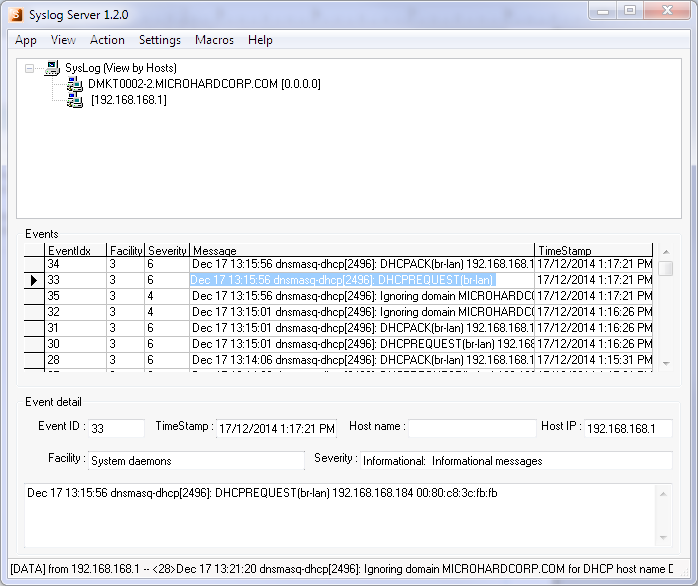Click the current-row arrow indicator for event 33

point(34,281)
